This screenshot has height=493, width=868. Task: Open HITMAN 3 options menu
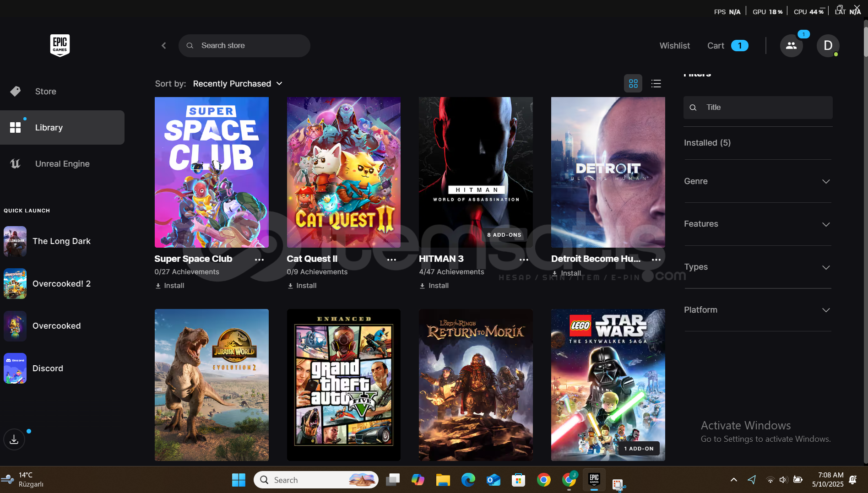click(x=524, y=260)
